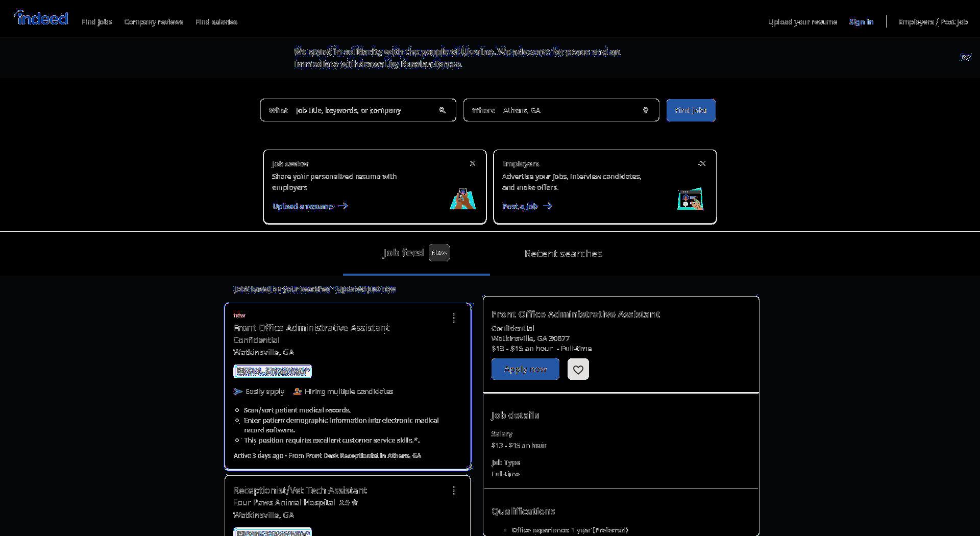Click the Apply now button

[x=525, y=369]
